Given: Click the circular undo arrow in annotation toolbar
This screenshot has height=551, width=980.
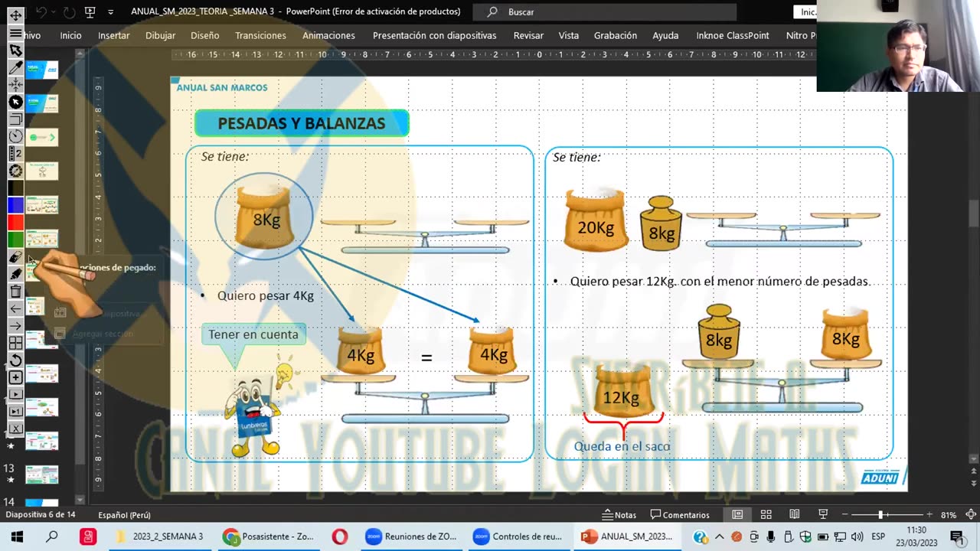Looking at the screenshot, I should pyautogui.click(x=15, y=360).
